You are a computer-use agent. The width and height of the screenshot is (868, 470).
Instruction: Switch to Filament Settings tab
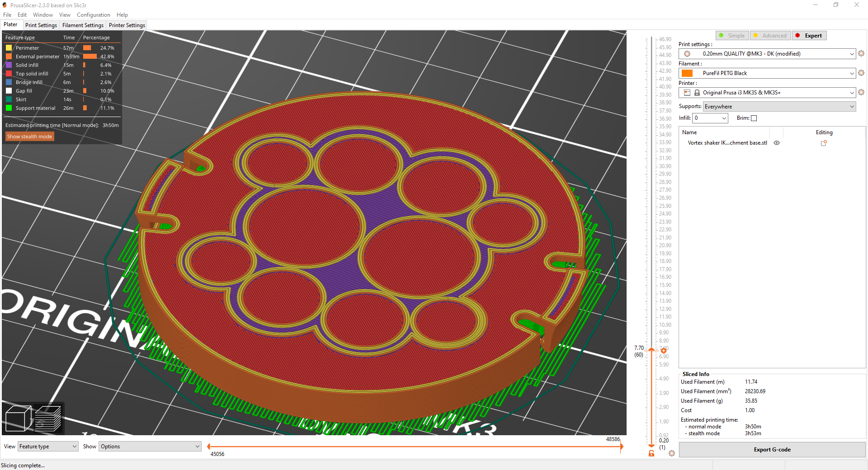tap(83, 25)
